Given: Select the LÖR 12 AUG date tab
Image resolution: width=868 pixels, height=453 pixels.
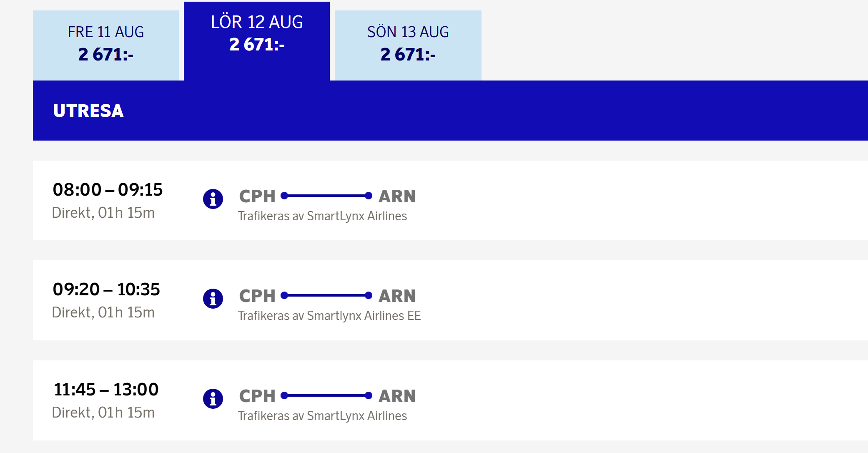Looking at the screenshot, I should pyautogui.click(x=257, y=34).
